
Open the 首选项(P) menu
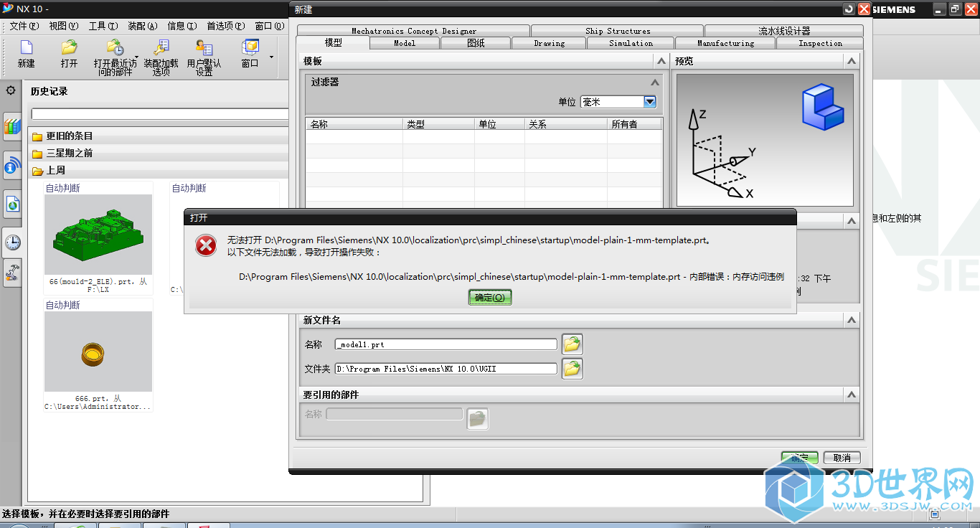pos(225,26)
